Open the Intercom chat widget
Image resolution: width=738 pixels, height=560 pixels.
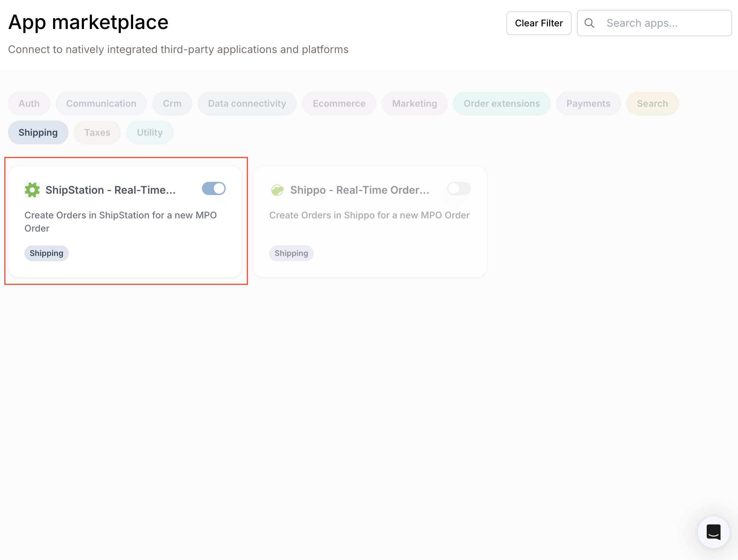[x=713, y=532]
